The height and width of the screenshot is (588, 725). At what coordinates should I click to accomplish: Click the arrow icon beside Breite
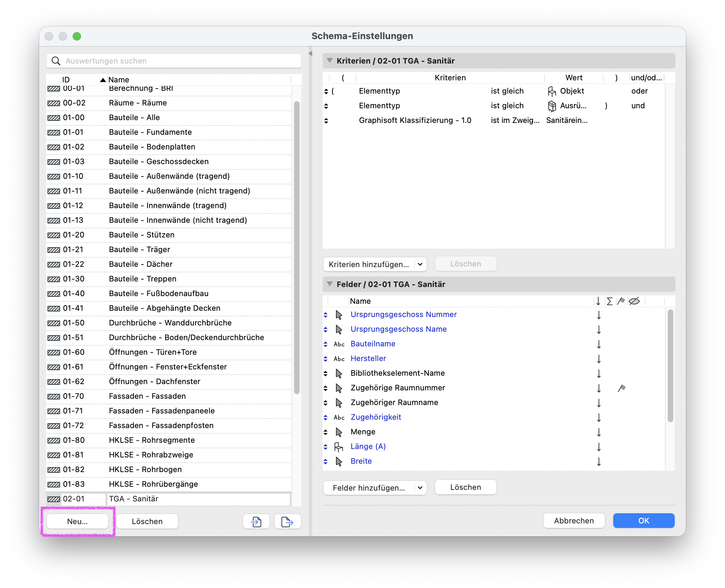(x=339, y=461)
